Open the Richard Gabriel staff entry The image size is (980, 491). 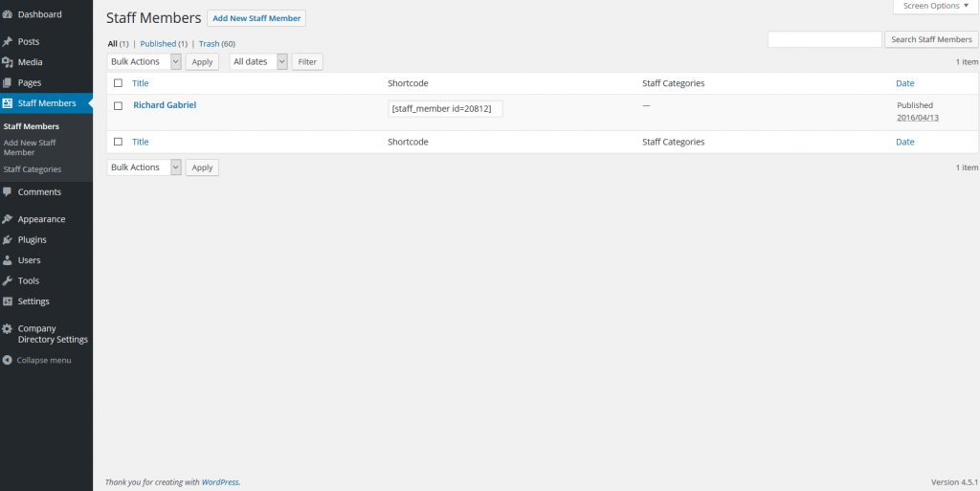click(x=165, y=105)
